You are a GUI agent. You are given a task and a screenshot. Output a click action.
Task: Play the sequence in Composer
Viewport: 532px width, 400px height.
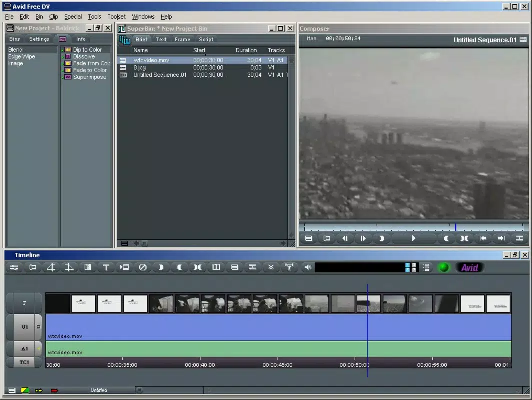(413, 238)
